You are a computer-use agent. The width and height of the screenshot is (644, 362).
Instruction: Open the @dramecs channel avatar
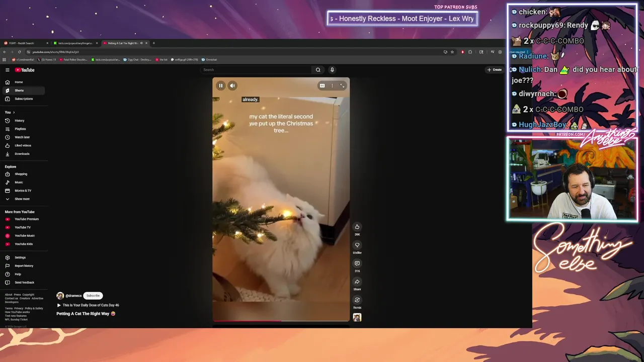(60, 296)
